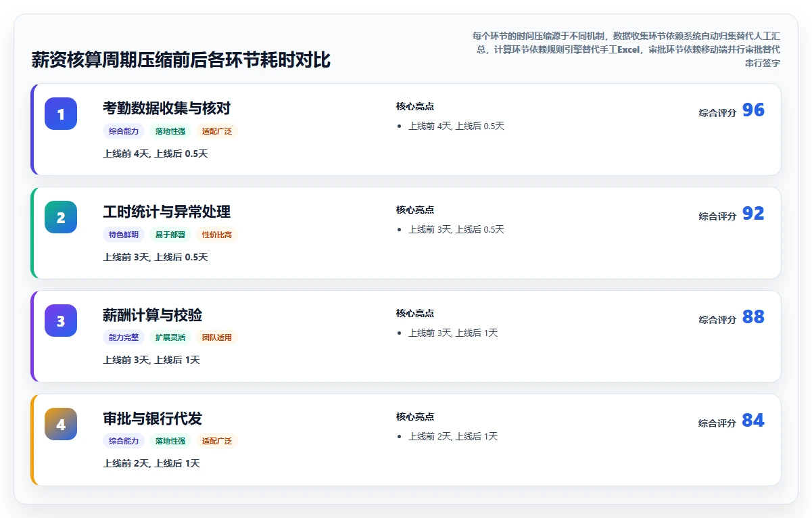
Task: Click the 性价比高 tag
Action: click(217, 235)
